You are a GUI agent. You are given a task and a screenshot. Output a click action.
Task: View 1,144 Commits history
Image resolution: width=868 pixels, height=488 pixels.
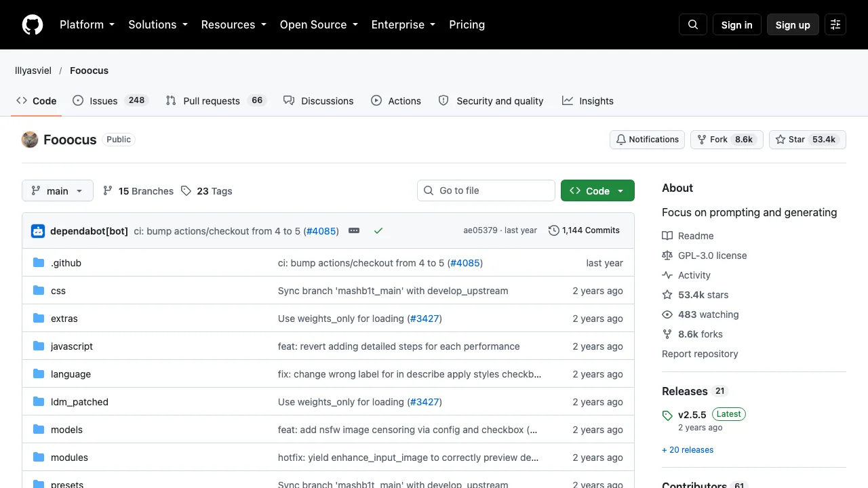point(584,230)
